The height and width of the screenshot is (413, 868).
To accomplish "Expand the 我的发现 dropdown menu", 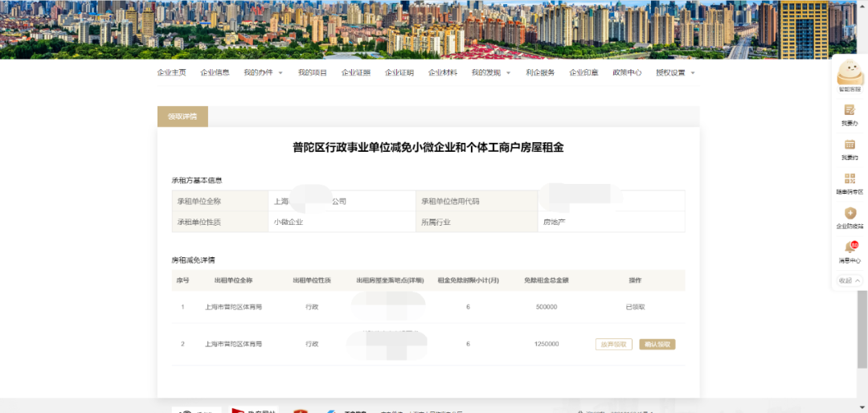I will [491, 72].
